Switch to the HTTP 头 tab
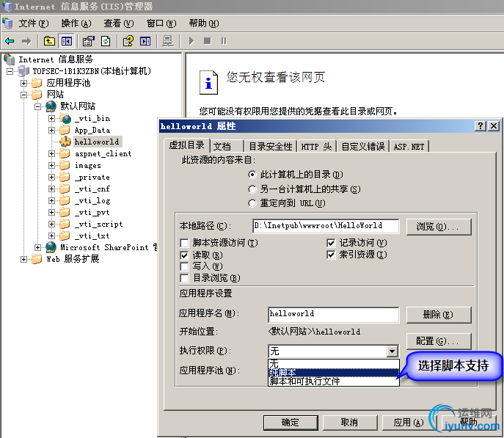The image size is (504, 438). pyautogui.click(x=316, y=146)
